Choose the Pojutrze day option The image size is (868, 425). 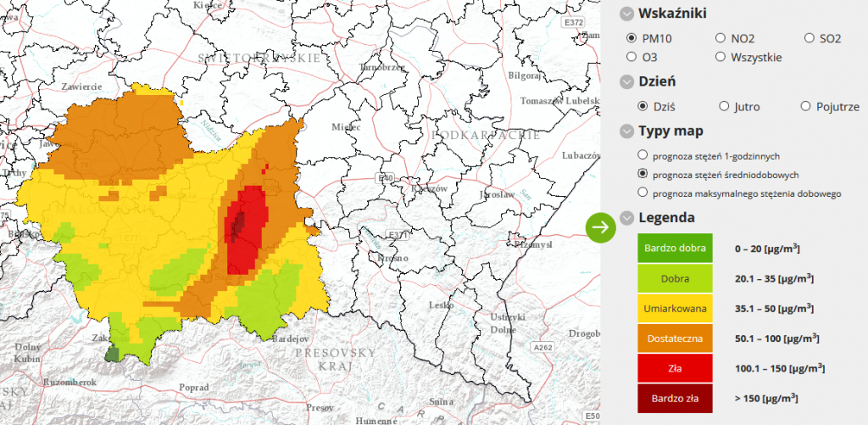pyautogui.click(x=805, y=106)
